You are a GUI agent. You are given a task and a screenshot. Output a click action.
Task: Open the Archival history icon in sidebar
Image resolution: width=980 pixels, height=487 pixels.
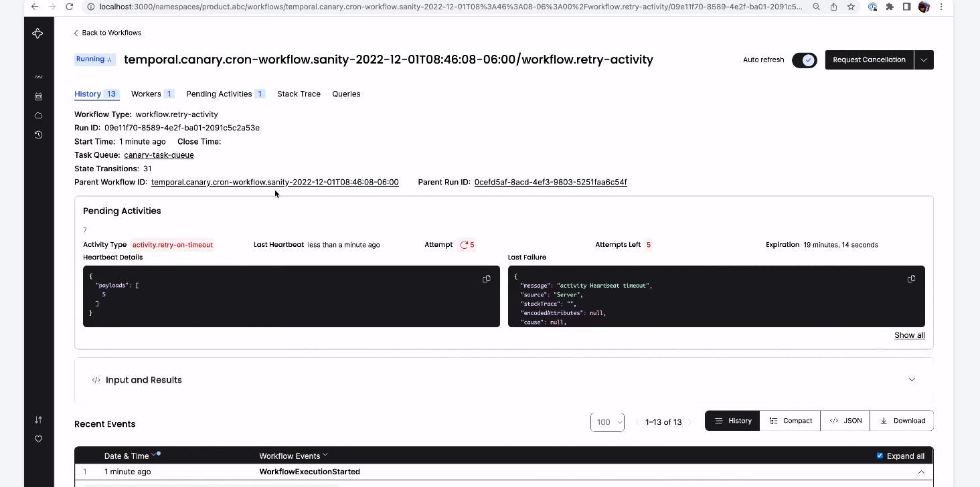click(38, 134)
